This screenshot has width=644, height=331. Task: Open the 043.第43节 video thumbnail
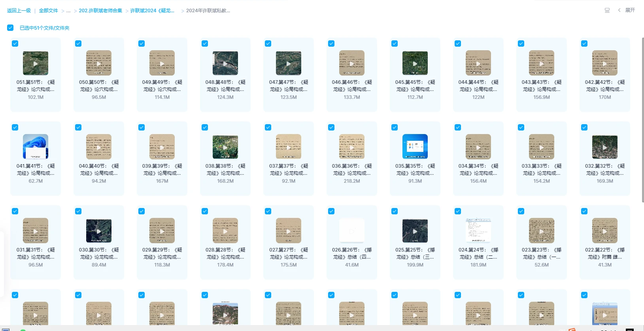click(x=542, y=63)
